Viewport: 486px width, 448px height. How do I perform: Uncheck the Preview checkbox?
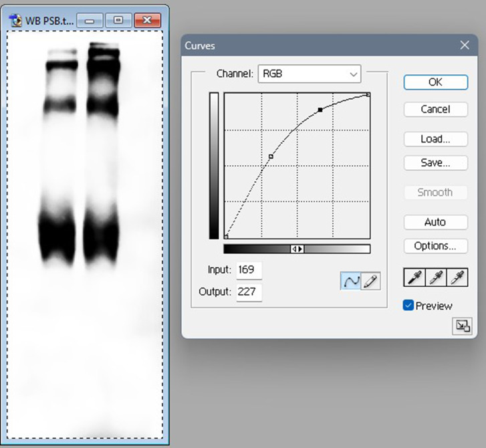[x=408, y=306]
